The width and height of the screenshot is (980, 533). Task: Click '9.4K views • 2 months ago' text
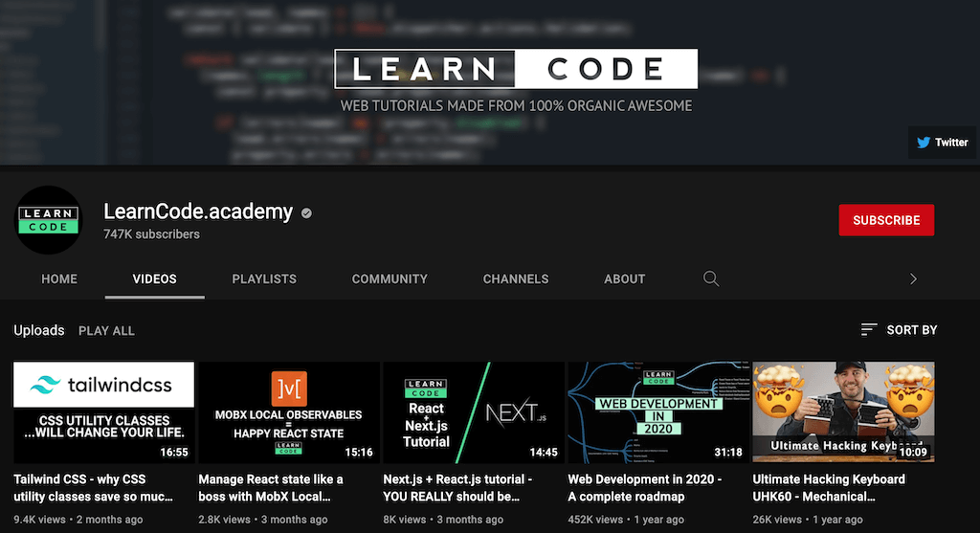coord(78,520)
